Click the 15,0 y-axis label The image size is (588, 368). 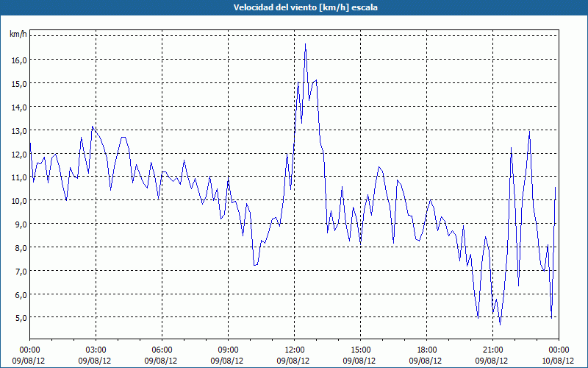pos(19,83)
